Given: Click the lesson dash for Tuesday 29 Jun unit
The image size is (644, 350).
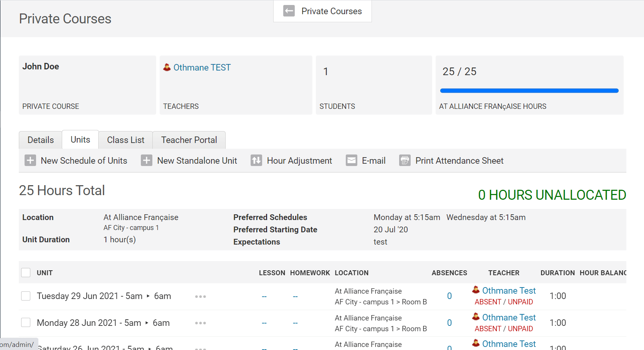Looking at the screenshot, I should coord(264,296).
